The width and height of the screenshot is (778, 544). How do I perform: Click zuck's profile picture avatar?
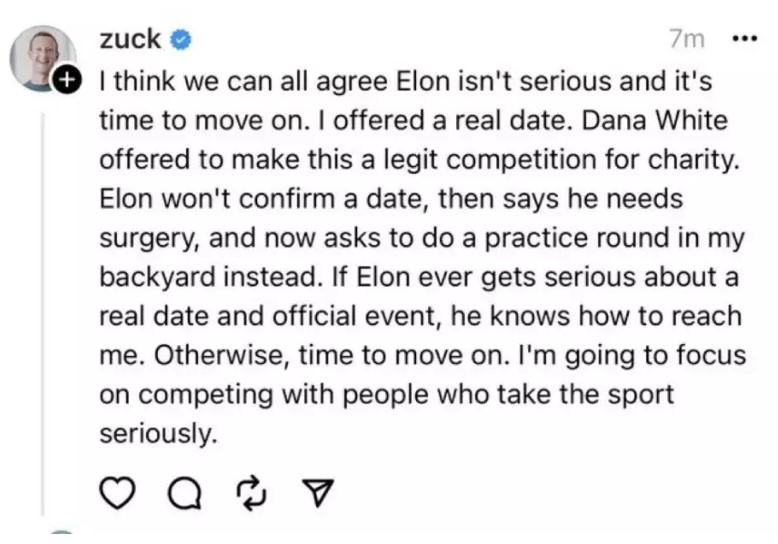point(41,53)
